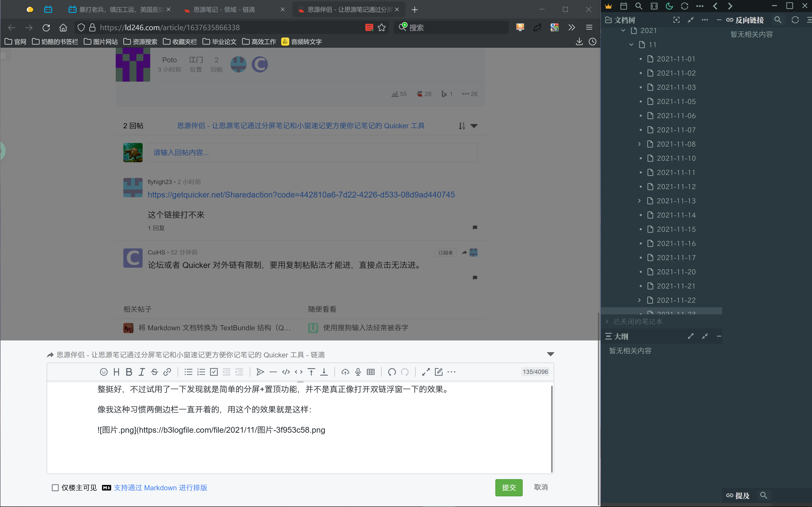This screenshot has height=507, width=812.
Task: Insert a table in the comment editor
Action: (x=370, y=372)
